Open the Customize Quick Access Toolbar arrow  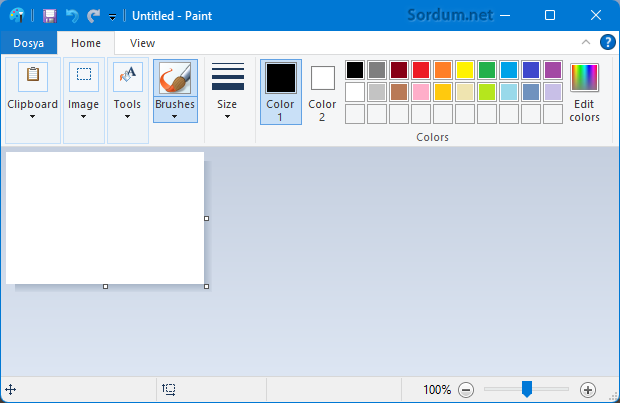tap(112, 17)
